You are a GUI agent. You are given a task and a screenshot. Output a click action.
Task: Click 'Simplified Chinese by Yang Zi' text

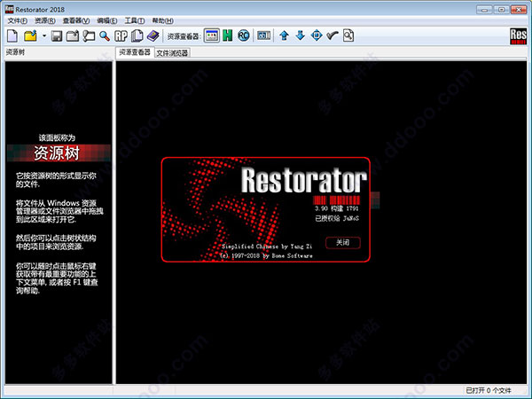pos(267,246)
